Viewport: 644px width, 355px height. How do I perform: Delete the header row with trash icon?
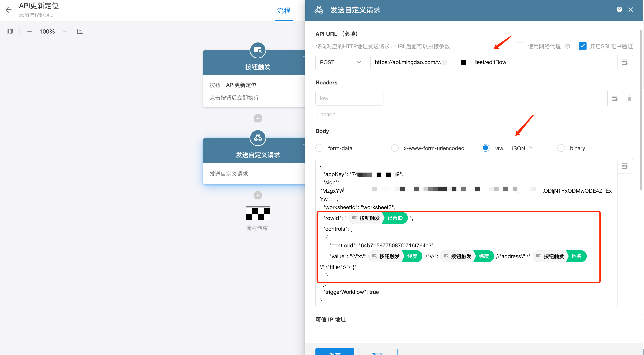point(629,98)
